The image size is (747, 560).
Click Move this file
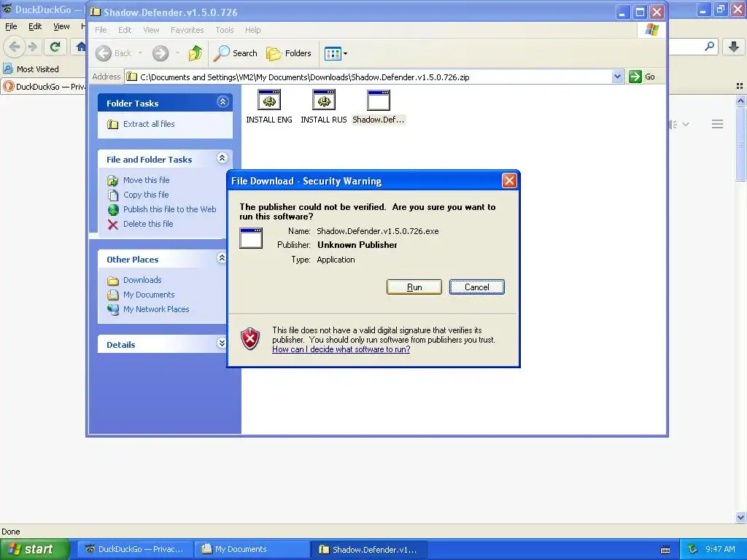tap(146, 180)
